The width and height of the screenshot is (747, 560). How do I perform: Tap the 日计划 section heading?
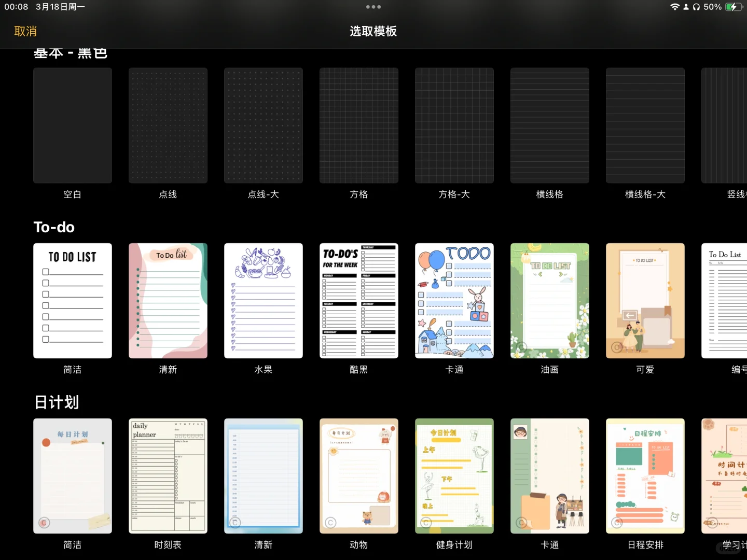tap(57, 402)
